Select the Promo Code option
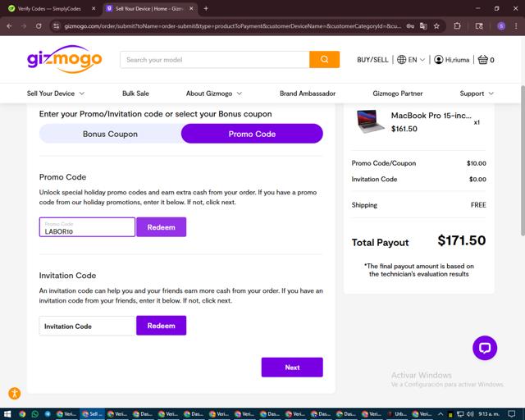 click(x=252, y=134)
